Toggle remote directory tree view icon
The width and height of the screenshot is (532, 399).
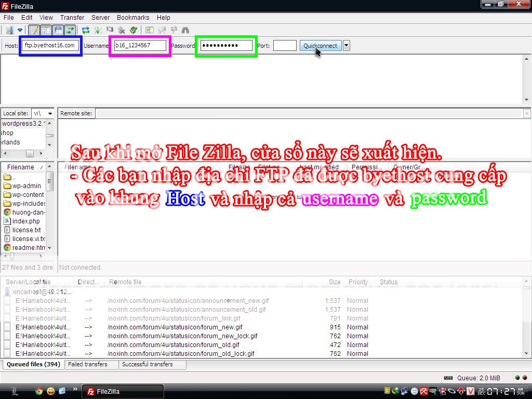point(58,30)
